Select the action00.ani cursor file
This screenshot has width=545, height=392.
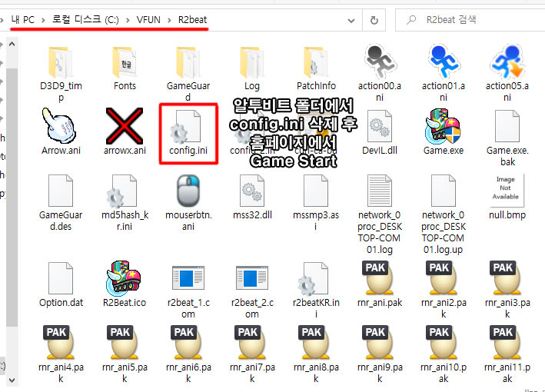coord(380,73)
